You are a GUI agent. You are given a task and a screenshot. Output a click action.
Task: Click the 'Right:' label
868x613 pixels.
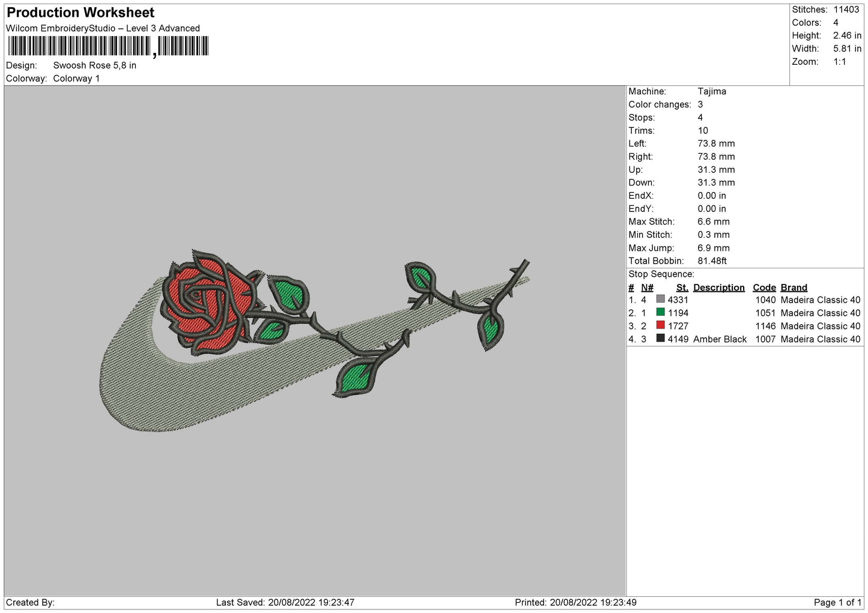(x=640, y=157)
